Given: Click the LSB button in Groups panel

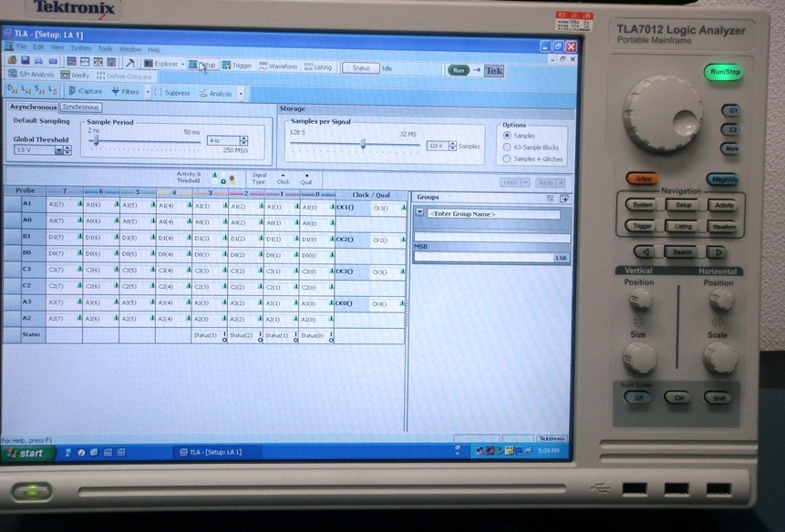Looking at the screenshot, I should tap(561, 258).
